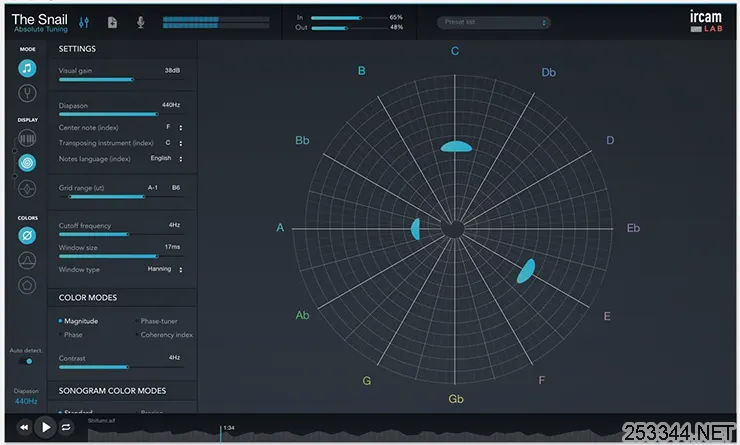
Task: Click the Bb note label
Action: tap(302, 140)
